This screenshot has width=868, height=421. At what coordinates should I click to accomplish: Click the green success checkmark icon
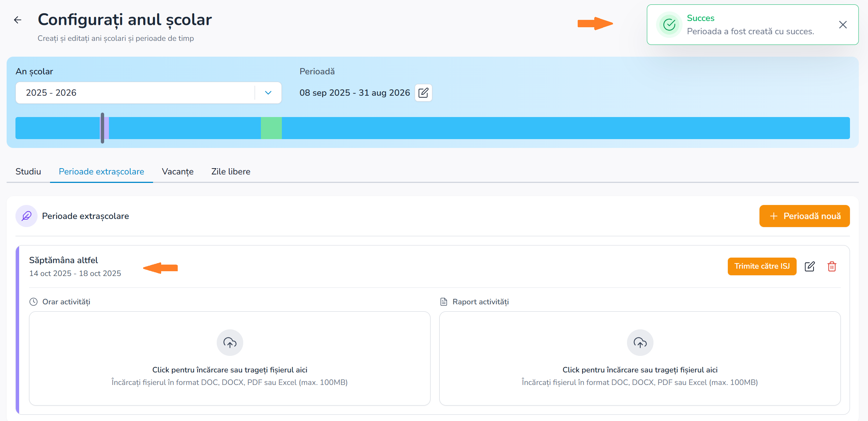(669, 25)
